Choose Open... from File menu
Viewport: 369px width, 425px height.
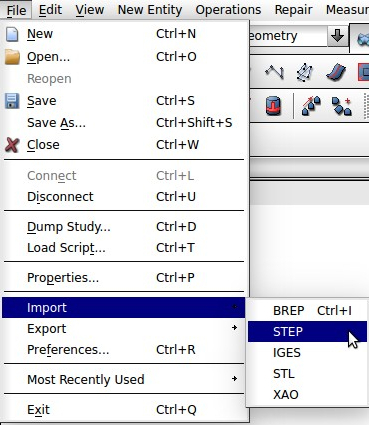click(123, 57)
